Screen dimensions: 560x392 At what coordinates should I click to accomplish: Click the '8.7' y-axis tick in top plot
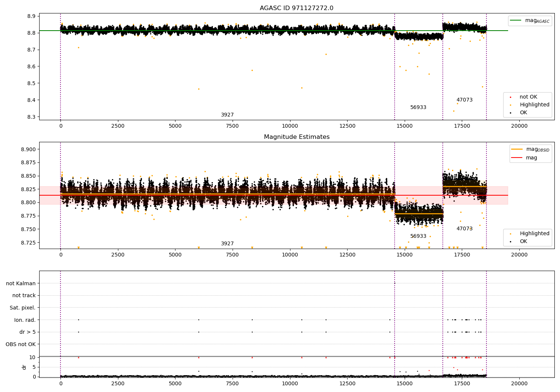pos(31,50)
